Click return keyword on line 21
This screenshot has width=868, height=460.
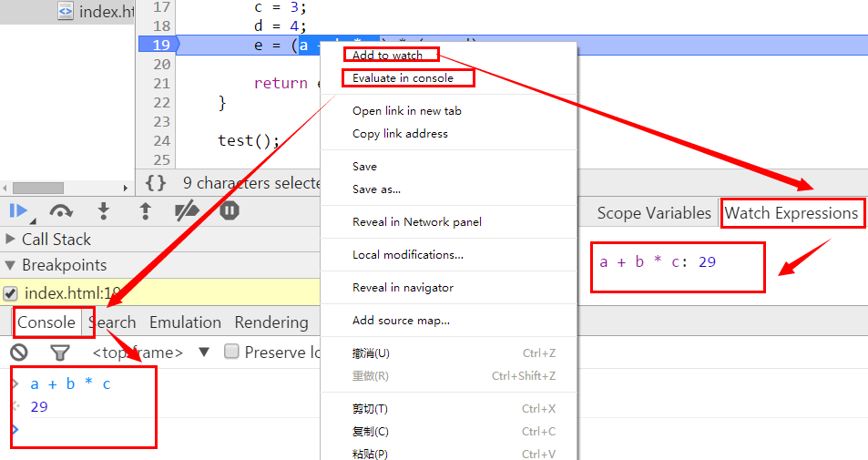[x=281, y=83]
